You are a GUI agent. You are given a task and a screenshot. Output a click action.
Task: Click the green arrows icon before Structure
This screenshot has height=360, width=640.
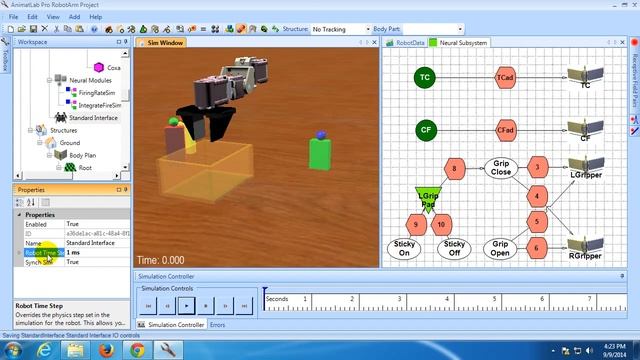[276, 29]
